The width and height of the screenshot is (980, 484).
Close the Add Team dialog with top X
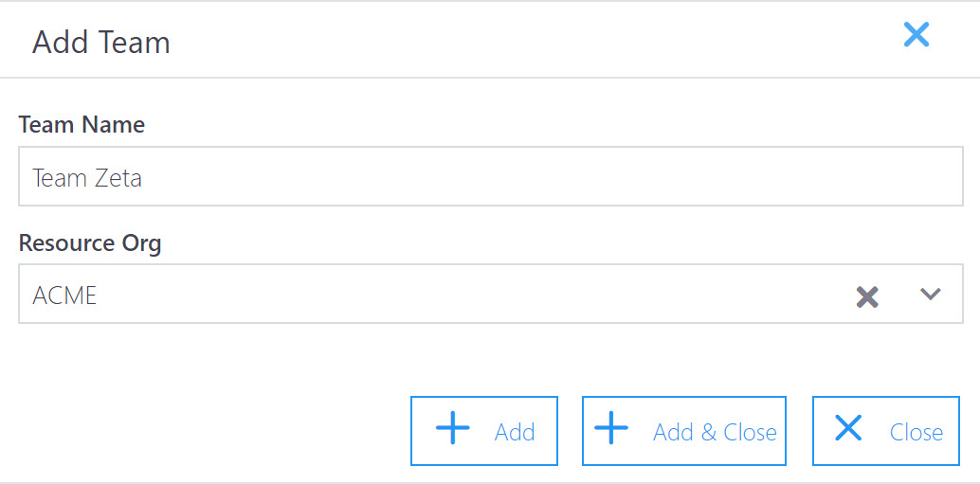pos(916,36)
